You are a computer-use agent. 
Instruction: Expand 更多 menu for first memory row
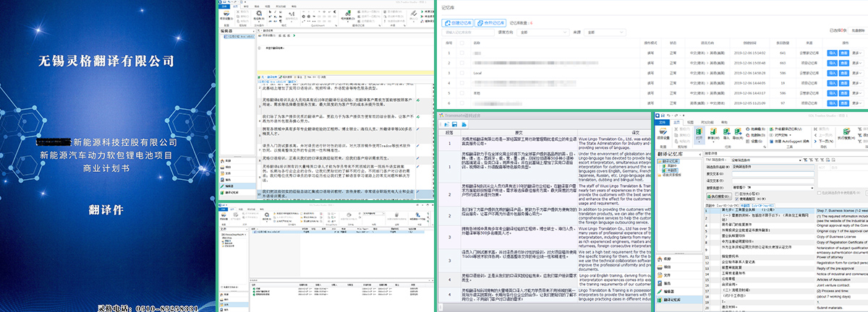coord(856,53)
